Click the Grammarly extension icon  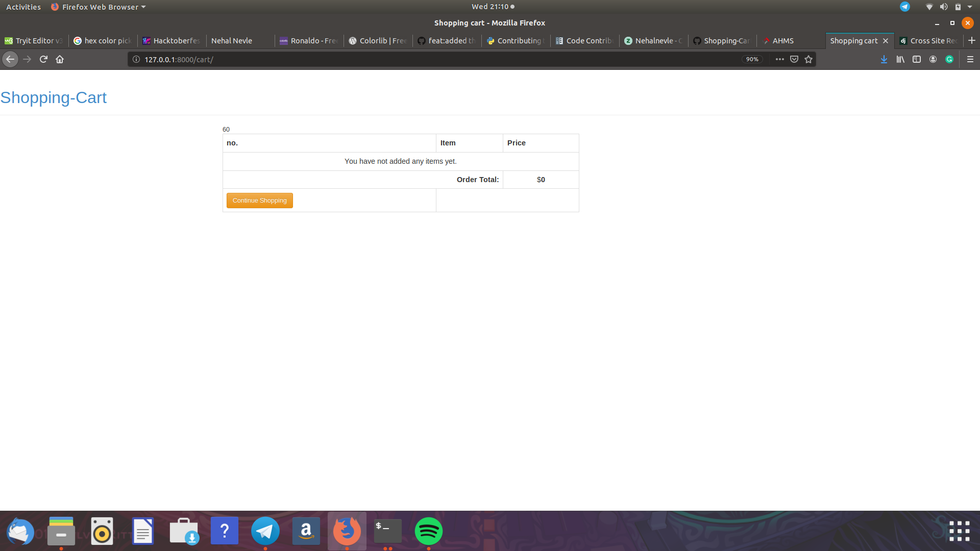click(x=949, y=59)
